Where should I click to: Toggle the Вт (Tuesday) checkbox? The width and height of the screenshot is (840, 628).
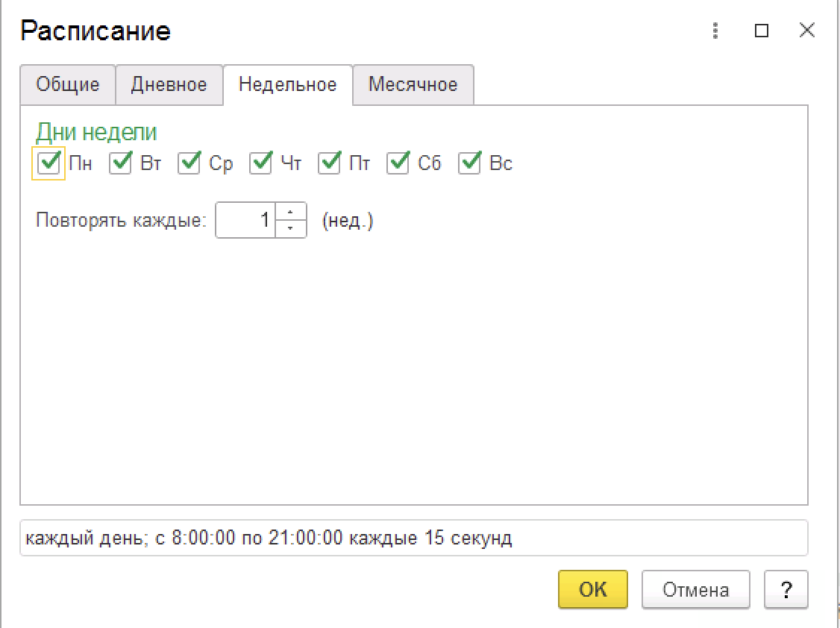120,163
